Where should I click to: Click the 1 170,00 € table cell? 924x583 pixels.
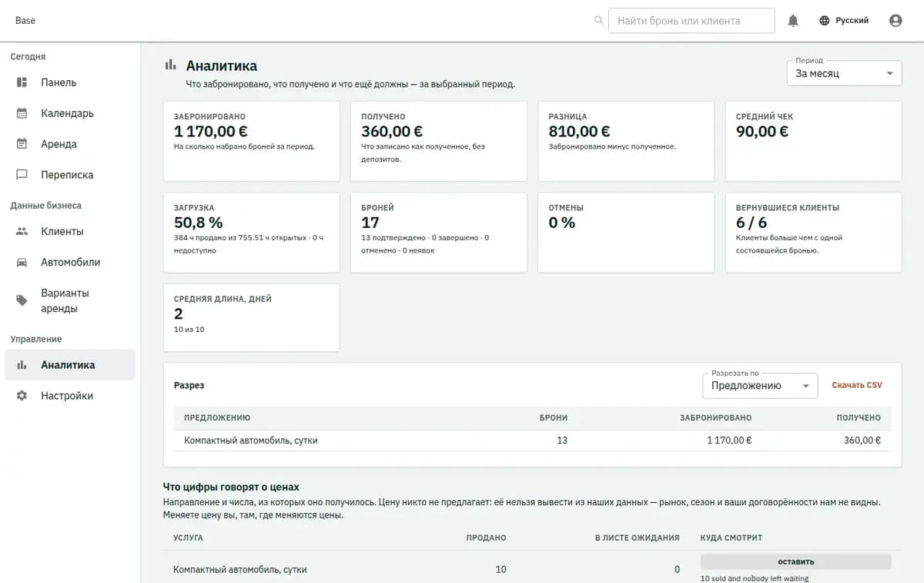tap(729, 441)
